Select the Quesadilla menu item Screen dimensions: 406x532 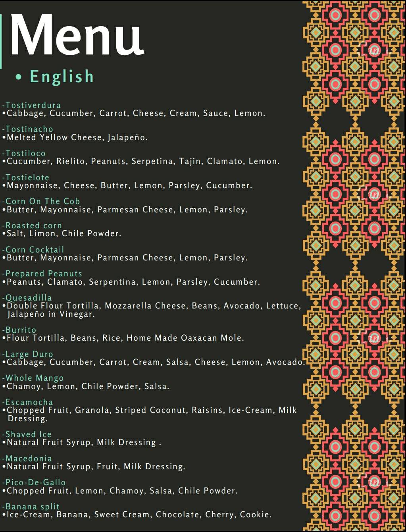coord(28,298)
